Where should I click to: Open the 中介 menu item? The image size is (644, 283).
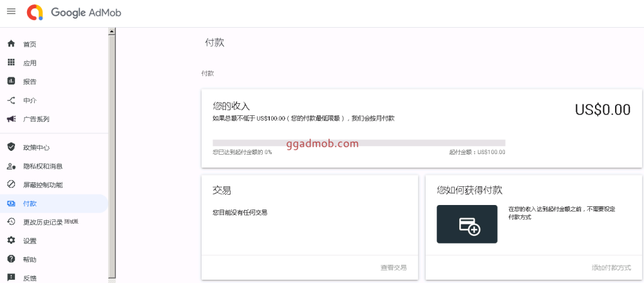point(54,101)
